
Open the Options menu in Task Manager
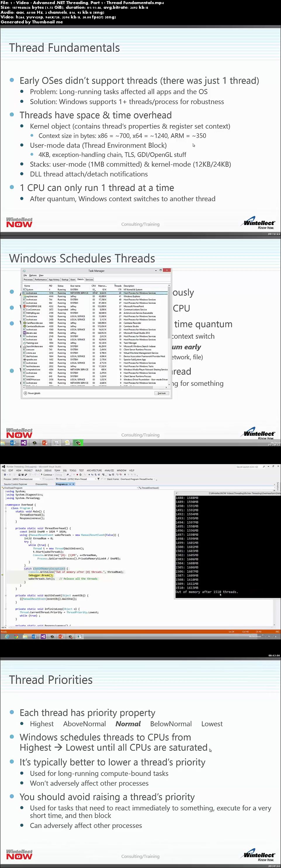[33, 275]
